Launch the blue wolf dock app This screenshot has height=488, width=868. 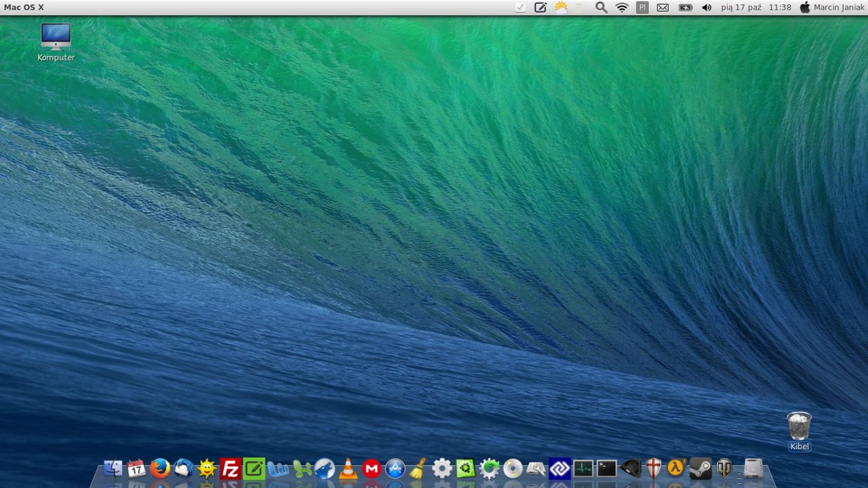pyautogui.click(x=325, y=468)
